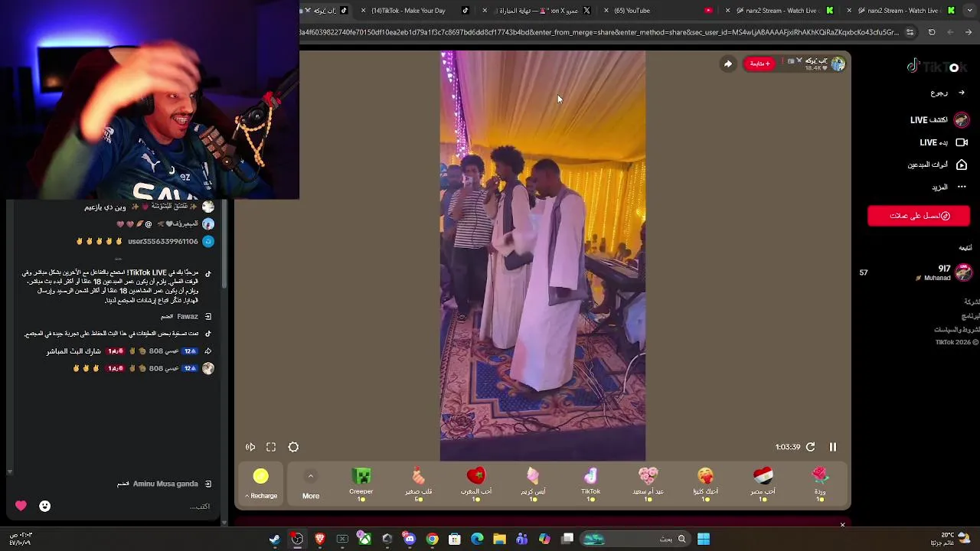
Task: Click the red Get Coins button
Action: click(x=919, y=216)
